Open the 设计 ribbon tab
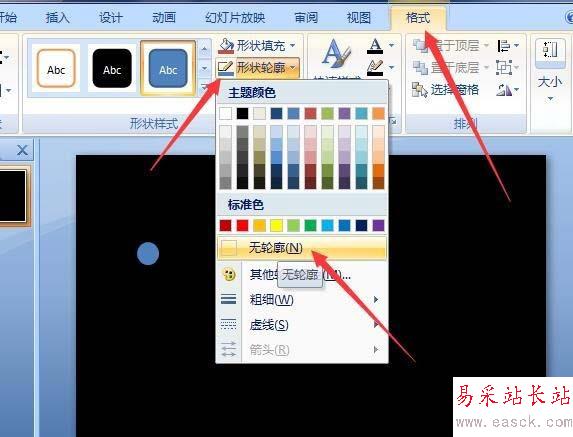Screen dimensions: 573x437 (x=111, y=18)
